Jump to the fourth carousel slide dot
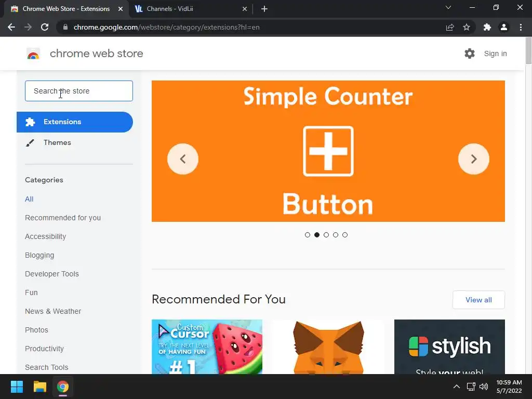The height and width of the screenshot is (399, 532). (336, 235)
